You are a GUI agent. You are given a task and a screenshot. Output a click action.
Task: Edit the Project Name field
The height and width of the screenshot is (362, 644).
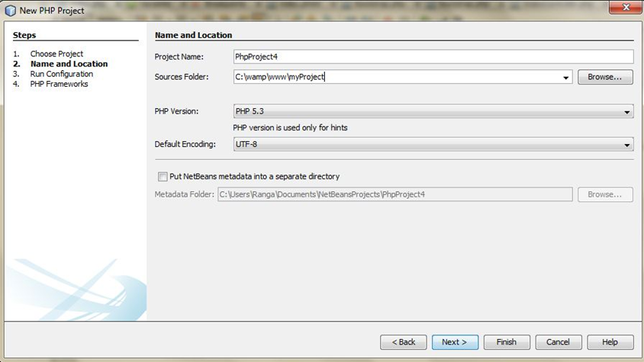coord(433,56)
